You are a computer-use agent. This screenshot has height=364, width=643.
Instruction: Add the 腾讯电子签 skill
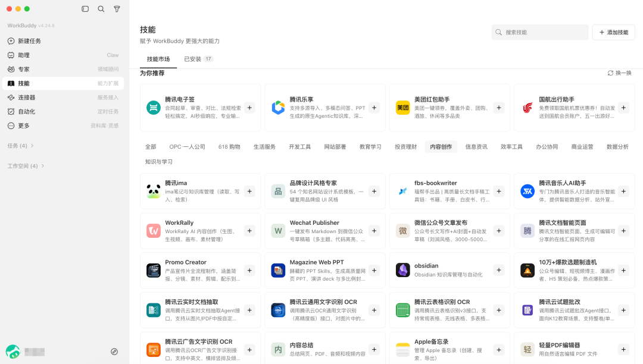point(249,108)
